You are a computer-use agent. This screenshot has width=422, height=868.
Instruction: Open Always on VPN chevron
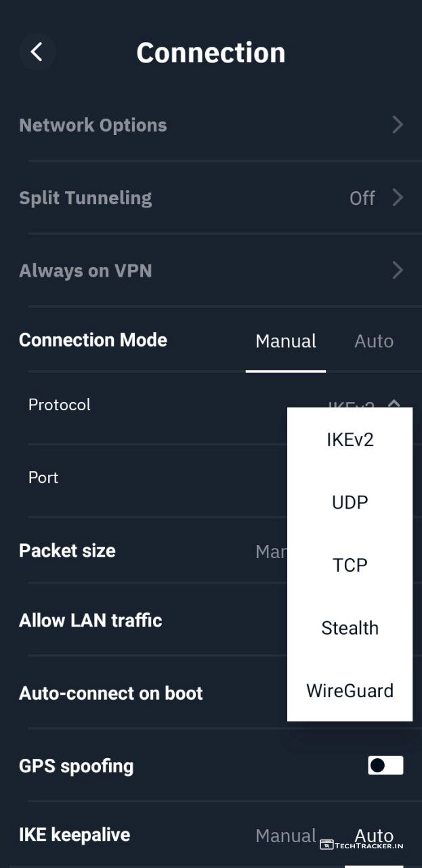tap(398, 271)
